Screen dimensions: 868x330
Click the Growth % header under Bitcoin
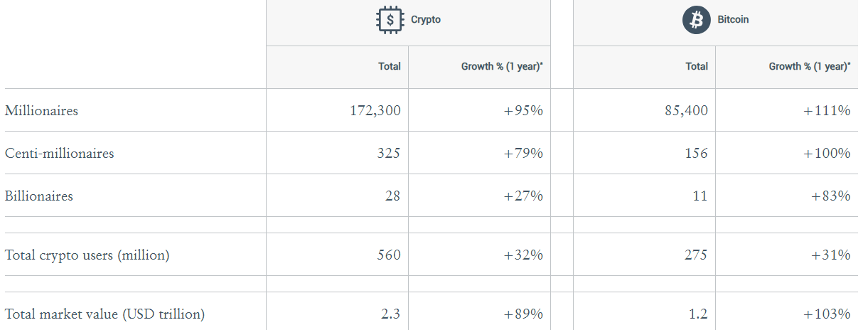tap(809, 66)
